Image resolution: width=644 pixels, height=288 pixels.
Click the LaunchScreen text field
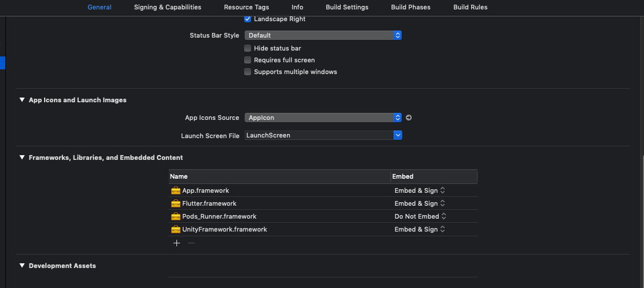[x=319, y=135]
